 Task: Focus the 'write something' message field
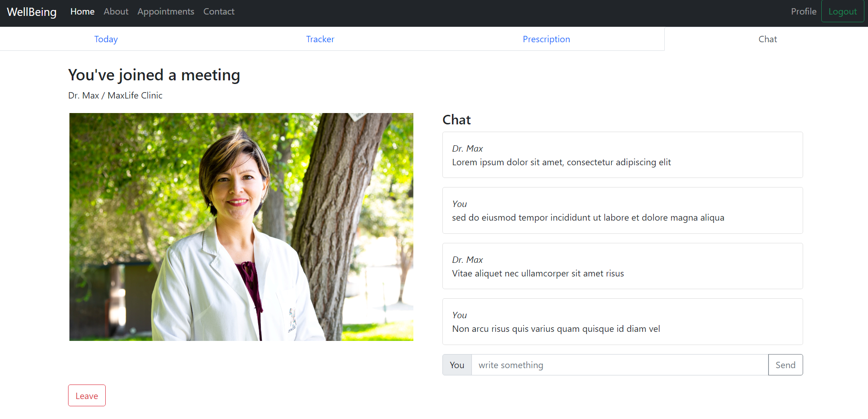click(x=620, y=365)
